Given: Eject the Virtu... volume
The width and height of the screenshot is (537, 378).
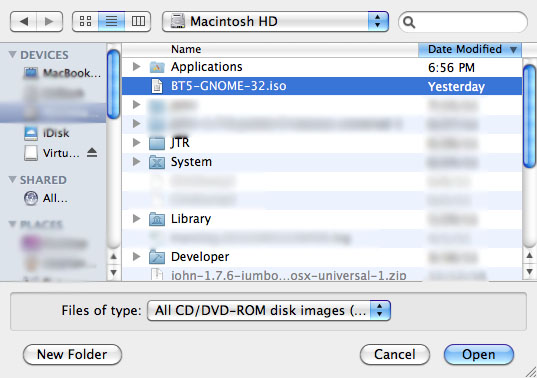Looking at the screenshot, I should (x=92, y=152).
